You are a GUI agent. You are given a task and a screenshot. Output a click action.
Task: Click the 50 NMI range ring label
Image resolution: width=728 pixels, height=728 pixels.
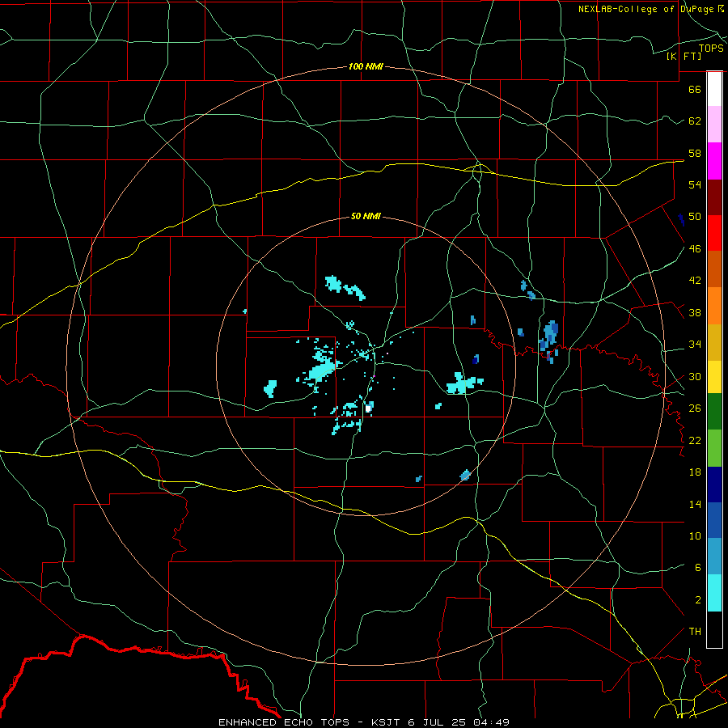(366, 216)
